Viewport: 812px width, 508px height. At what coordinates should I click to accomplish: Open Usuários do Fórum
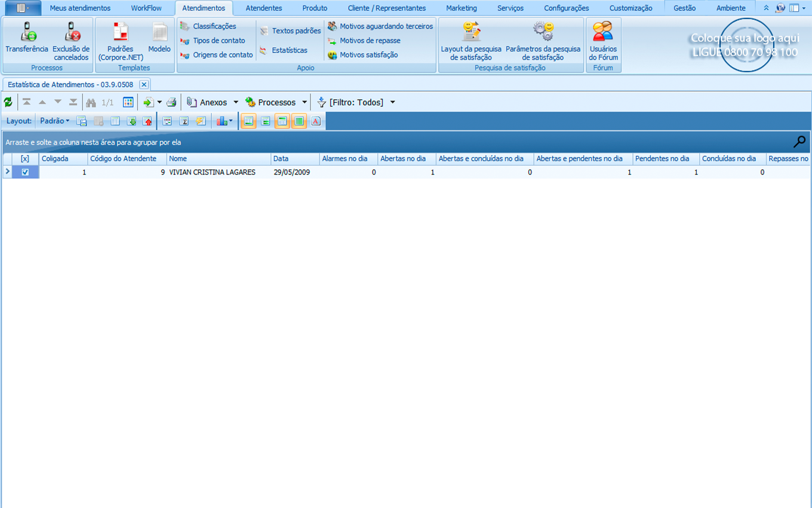pyautogui.click(x=603, y=39)
